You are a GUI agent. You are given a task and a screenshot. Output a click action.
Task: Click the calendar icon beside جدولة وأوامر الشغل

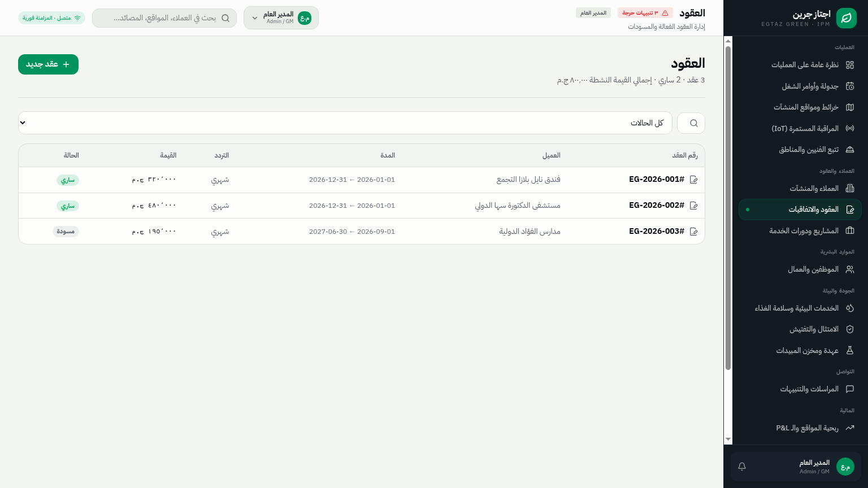(x=850, y=86)
